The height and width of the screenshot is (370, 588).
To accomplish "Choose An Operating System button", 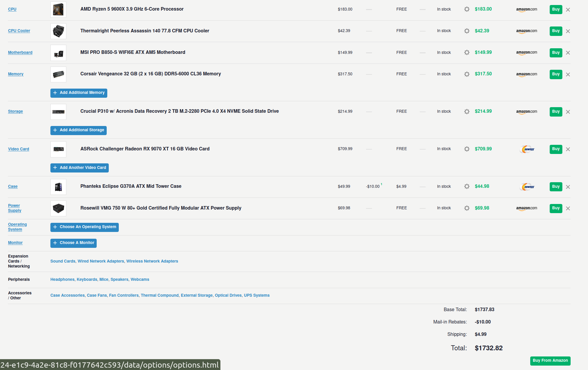I will tap(85, 227).
